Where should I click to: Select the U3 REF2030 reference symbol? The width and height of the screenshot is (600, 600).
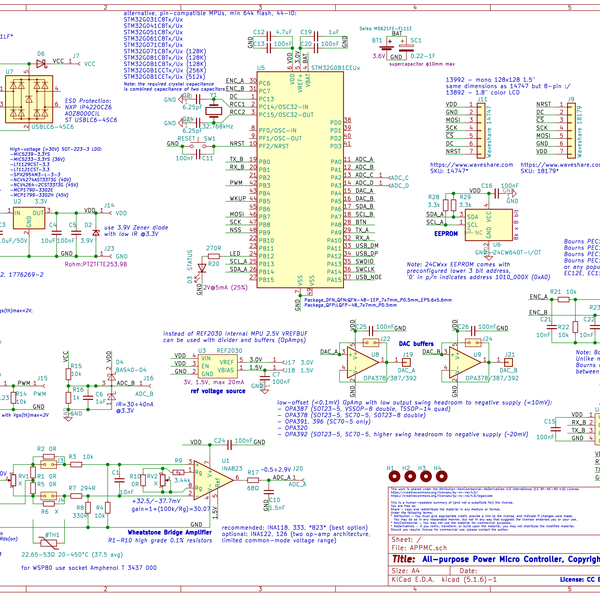(218, 366)
